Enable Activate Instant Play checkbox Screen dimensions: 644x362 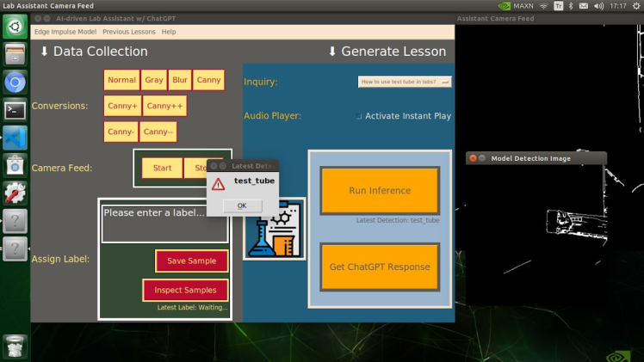point(359,116)
